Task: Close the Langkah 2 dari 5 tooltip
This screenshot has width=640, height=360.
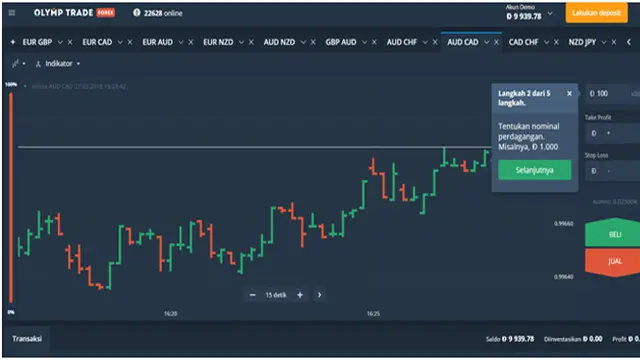Action: point(569,93)
